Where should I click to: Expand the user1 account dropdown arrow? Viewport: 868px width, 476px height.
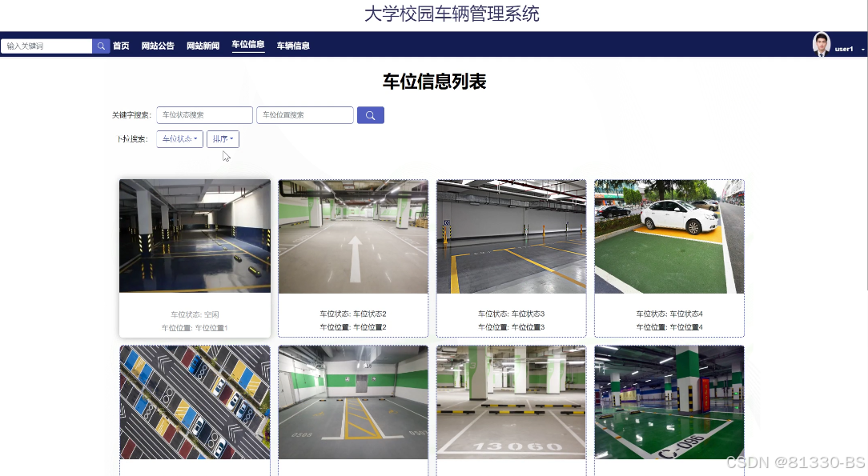(862, 50)
